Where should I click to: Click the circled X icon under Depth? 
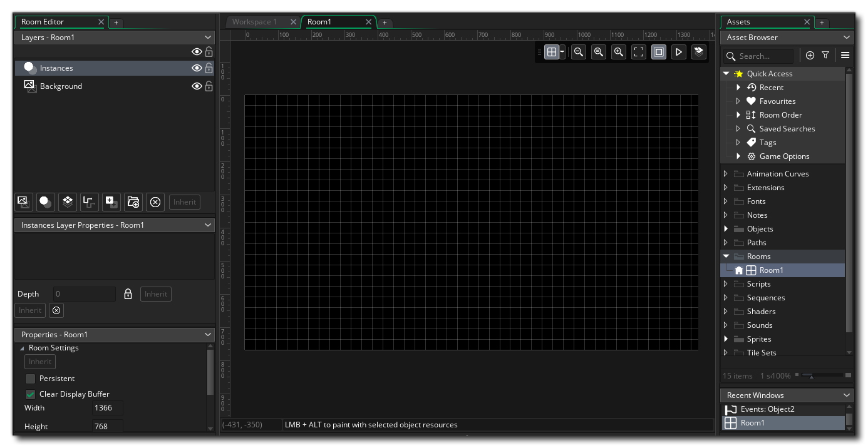pyautogui.click(x=56, y=310)
